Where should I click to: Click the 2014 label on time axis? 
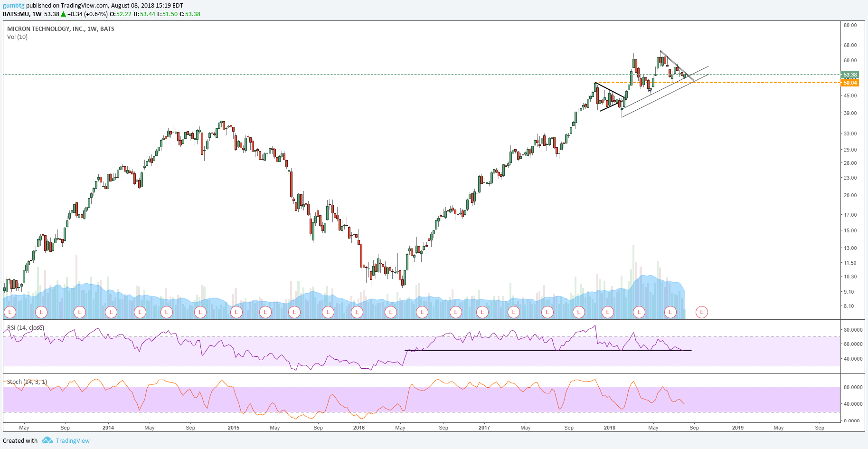108,428
